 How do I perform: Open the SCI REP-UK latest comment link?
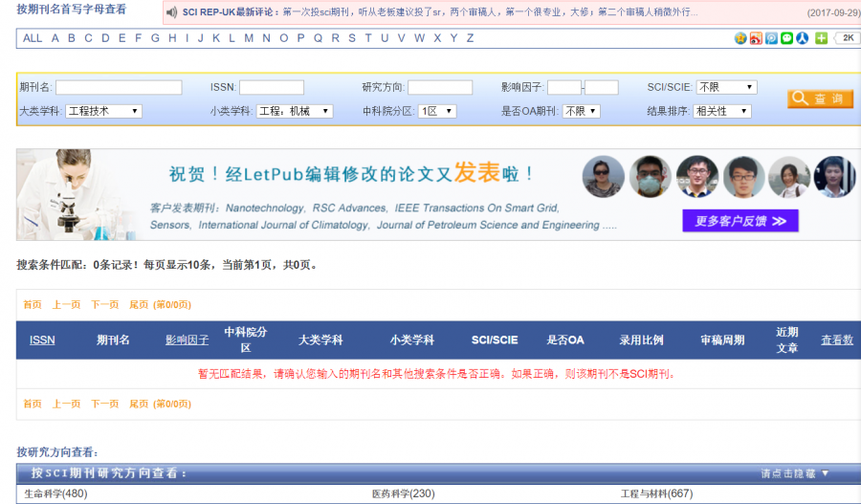(x=440, y=12)
